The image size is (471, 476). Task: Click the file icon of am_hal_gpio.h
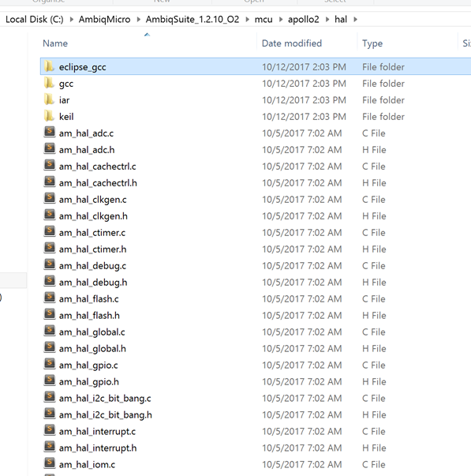(50, 380)
